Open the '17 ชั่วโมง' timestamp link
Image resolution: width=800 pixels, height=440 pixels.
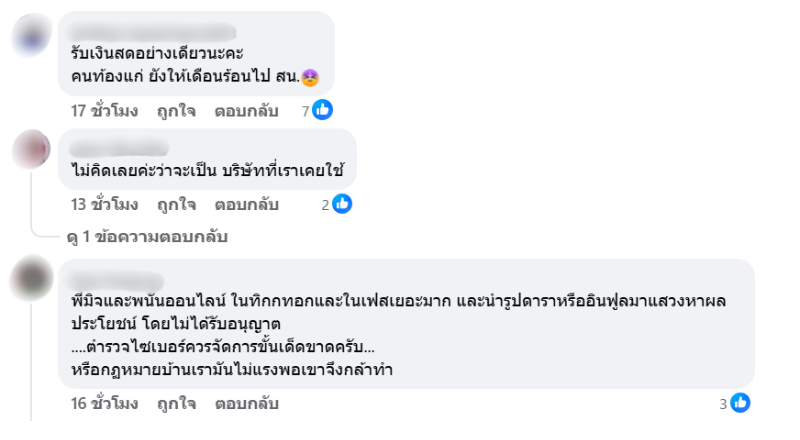pos(104,112)
